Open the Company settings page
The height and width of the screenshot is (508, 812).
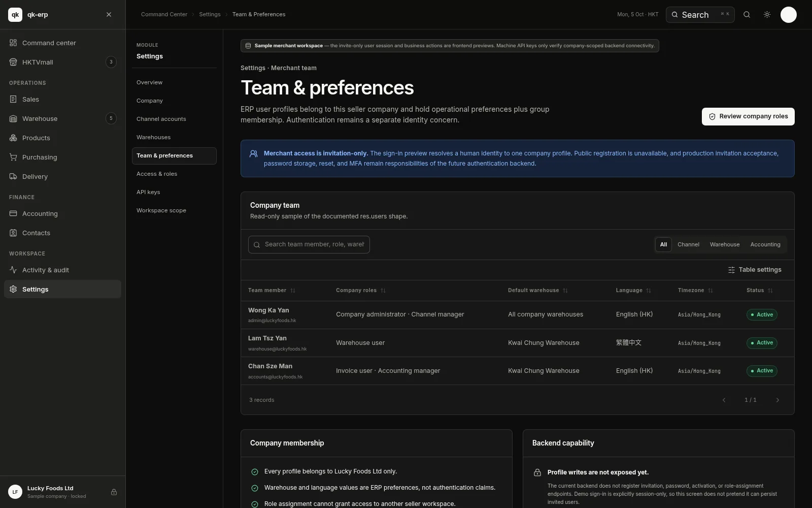pyautogui.click(x=174, y=101)
